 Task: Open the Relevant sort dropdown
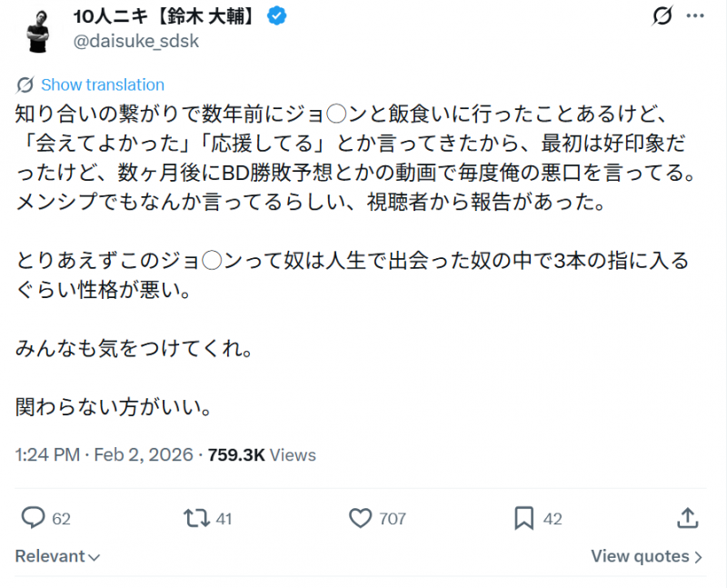point(57,556)
